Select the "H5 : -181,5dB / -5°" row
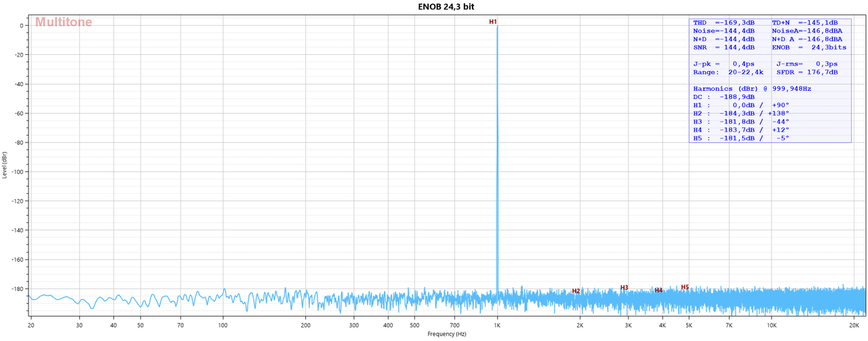The width and height of the screenshot is (868, 341). pyautogui.click(x=741, y=138)
